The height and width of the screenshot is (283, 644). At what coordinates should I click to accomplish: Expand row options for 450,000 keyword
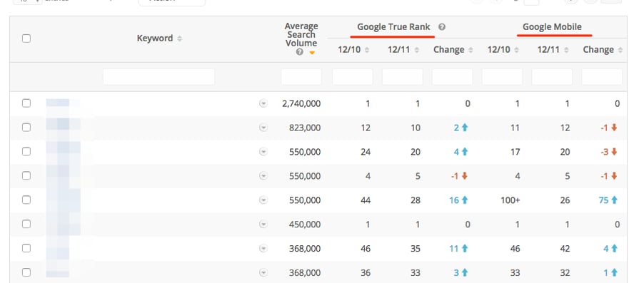point(263,225)
